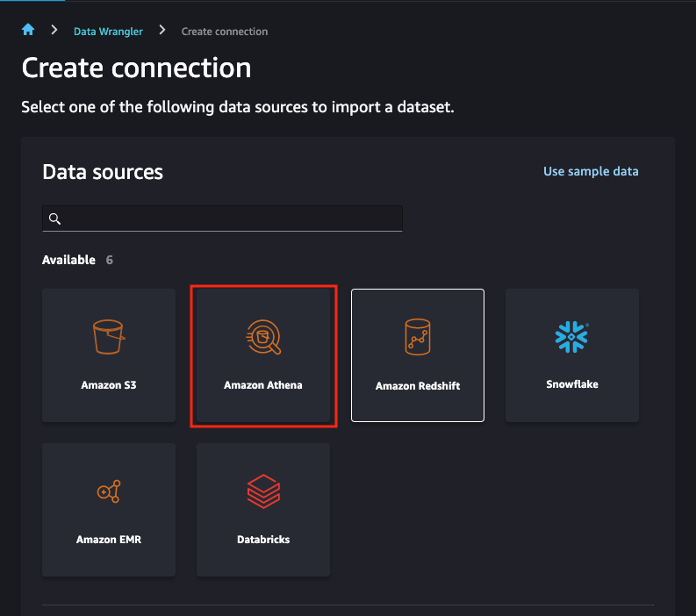
Task: Select the Amazon Athena icon
Action: click(263, 337)
